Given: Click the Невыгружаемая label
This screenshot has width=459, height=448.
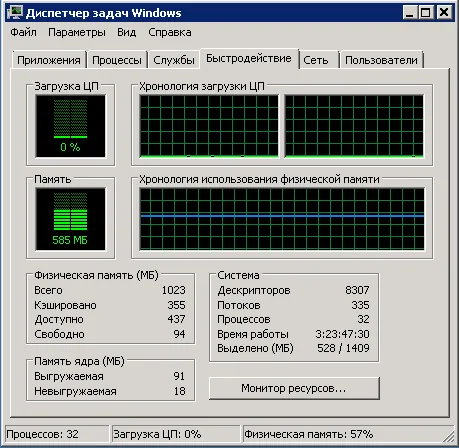Looking at the screenshot, I should (x=75, y=391).
